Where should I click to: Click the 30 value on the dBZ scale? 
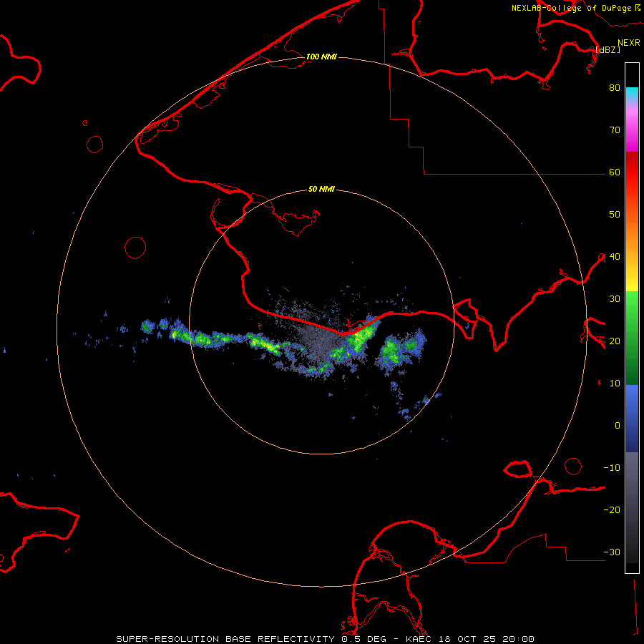615,299
